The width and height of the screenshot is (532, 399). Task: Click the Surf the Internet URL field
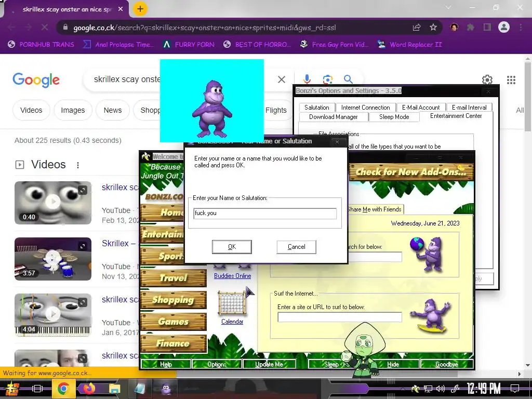tap(340, 317)
